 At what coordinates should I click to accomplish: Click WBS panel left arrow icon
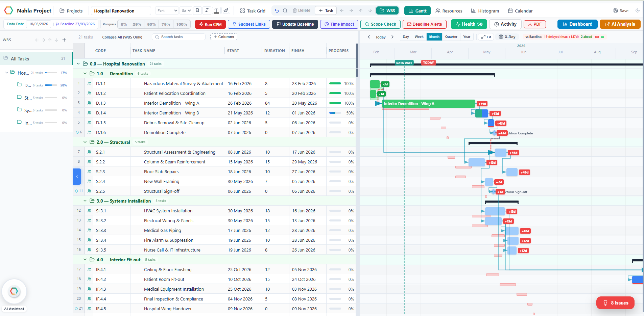(37, 40)
